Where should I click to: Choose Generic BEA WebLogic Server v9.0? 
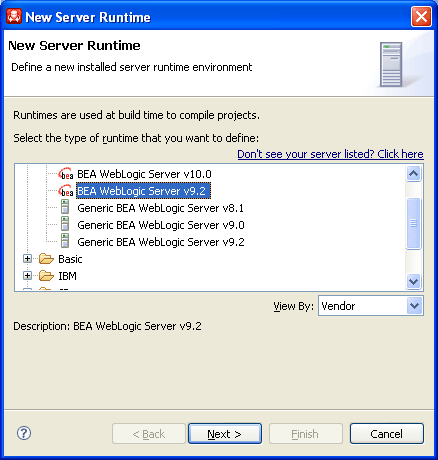pyautogui.click(x=161, y=225)
